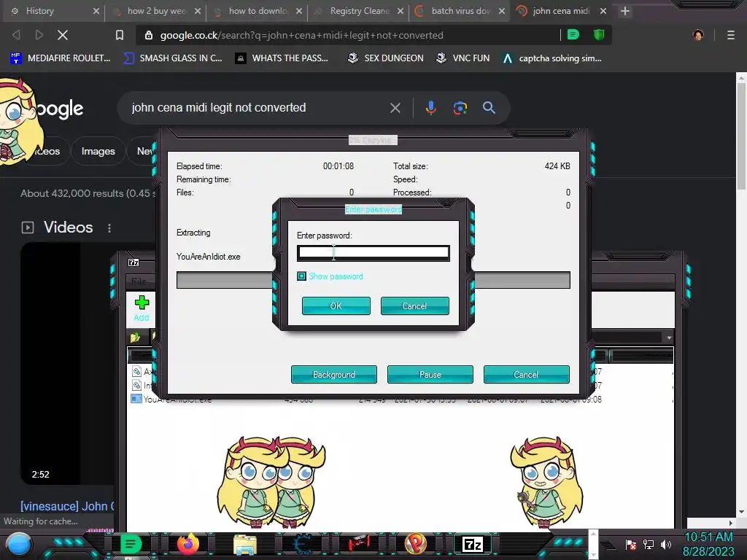
Task: Expand the 7-Zip address bar dropdown arrow
Action: tap(669, 338)
